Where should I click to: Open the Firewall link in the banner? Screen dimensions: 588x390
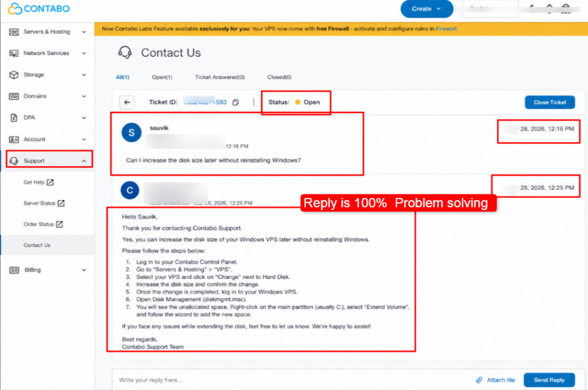pos(446,29)
